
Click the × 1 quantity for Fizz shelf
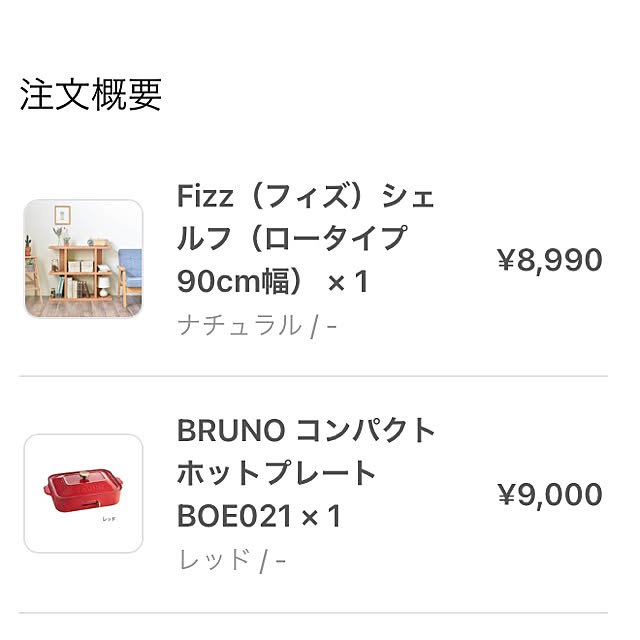pos(349,282)
